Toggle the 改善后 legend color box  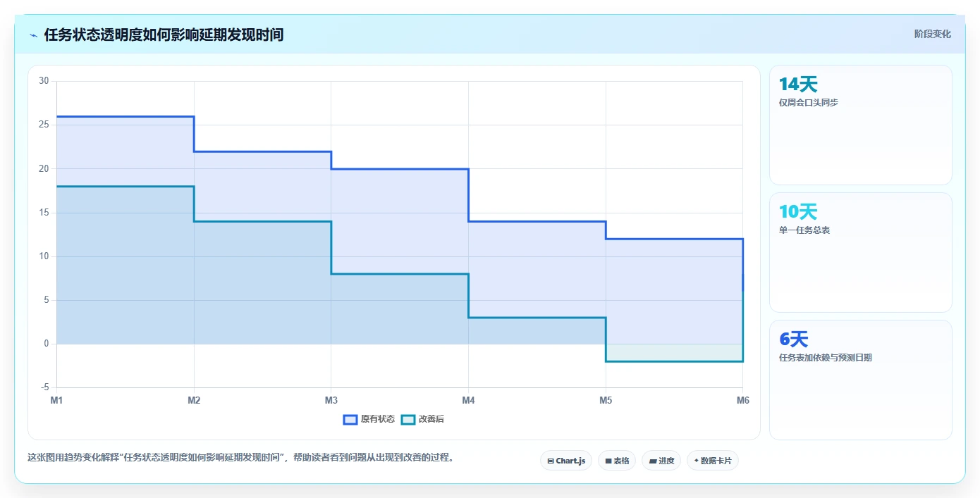point(408,419)
